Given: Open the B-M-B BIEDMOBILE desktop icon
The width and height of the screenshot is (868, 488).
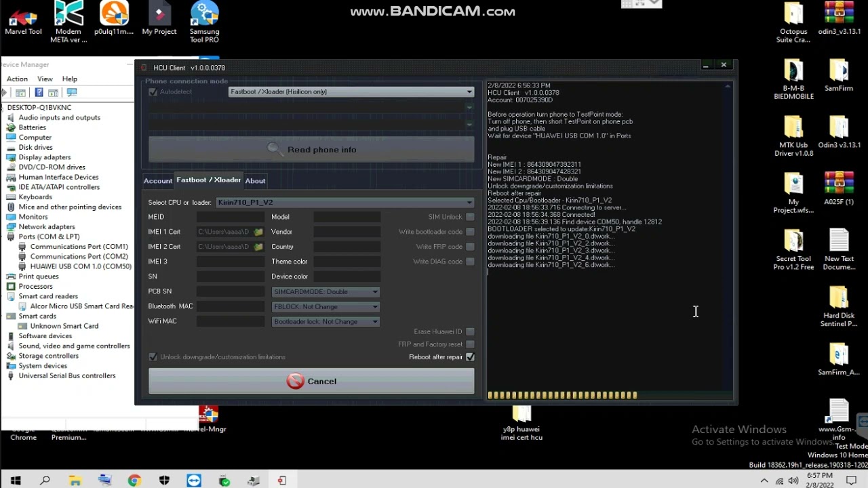Looking at the screenshot, I should coord(793,79).
